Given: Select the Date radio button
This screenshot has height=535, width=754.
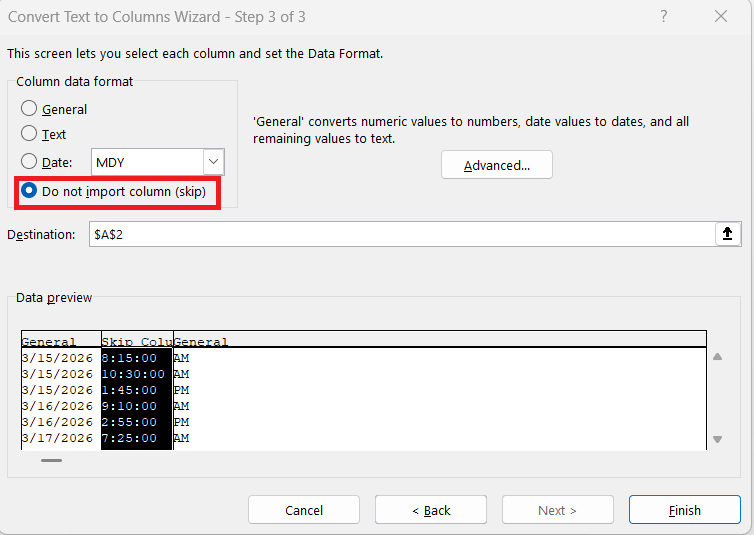Looking at the screenshot, I should pyautogui.click(x=30, y=161).
